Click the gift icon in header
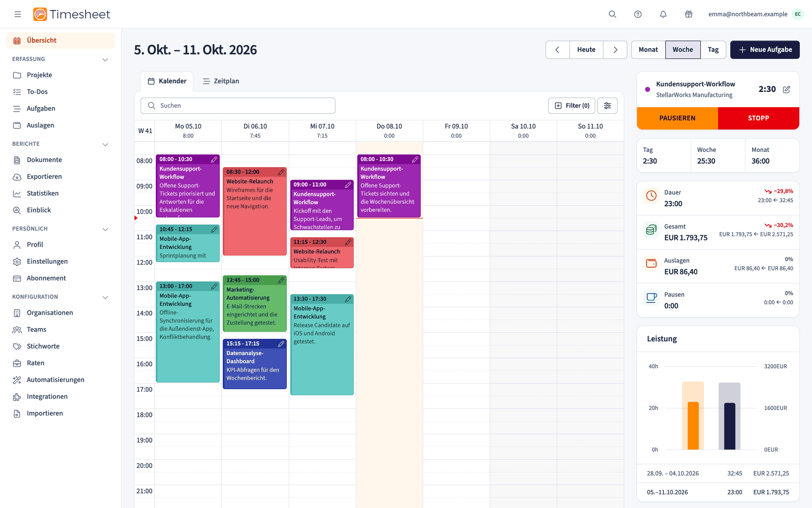 click(689, 14)
